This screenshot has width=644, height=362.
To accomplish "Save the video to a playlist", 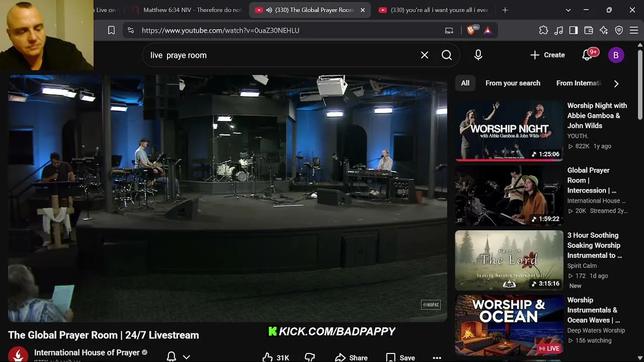I will [400, 357].
